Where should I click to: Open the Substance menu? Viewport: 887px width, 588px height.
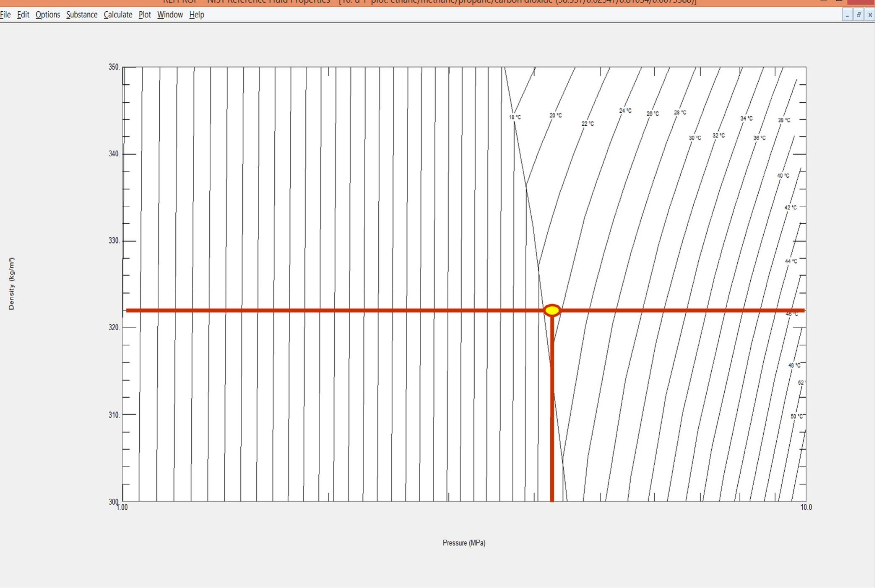point(82,15)
